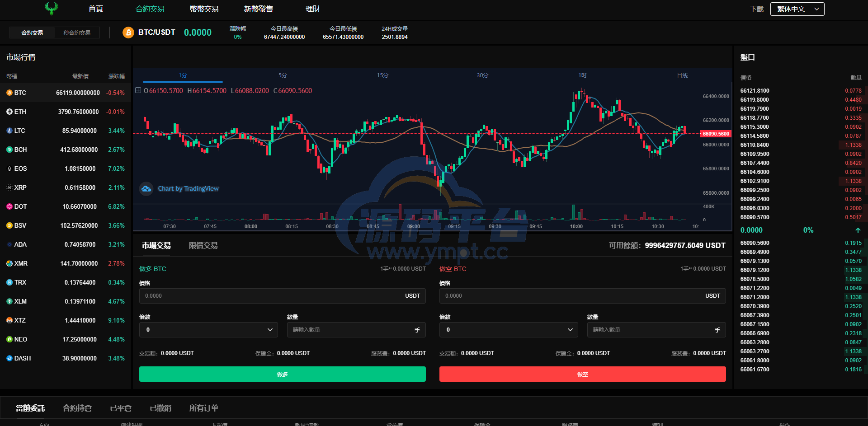Click the DASH coin icon in market list
The width and height of the screenshot is (868, 426).
pyautogui.click(x=9, y=358)
